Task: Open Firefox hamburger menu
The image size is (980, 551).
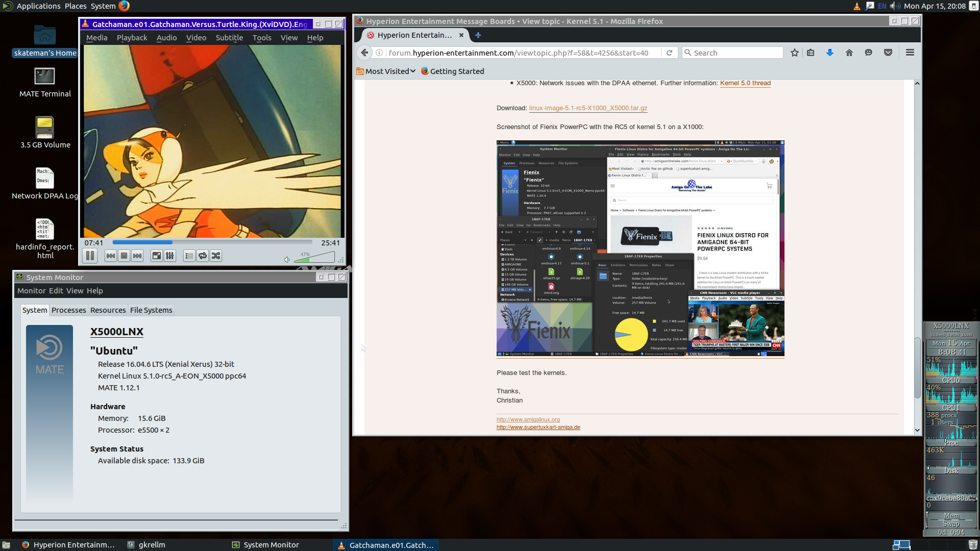Action: [x=910, y=53]
